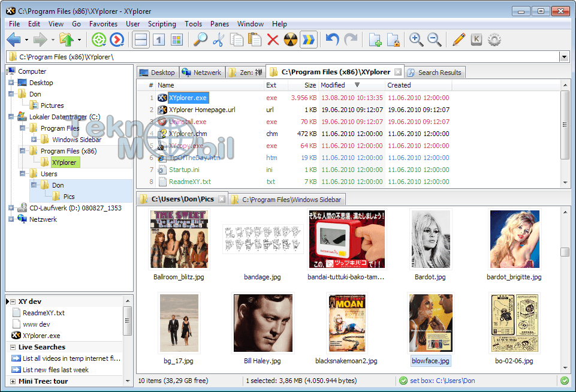Click the green Hotlist target icon
The height and width of the screenshot is (392, 576).
click(98, 40)
